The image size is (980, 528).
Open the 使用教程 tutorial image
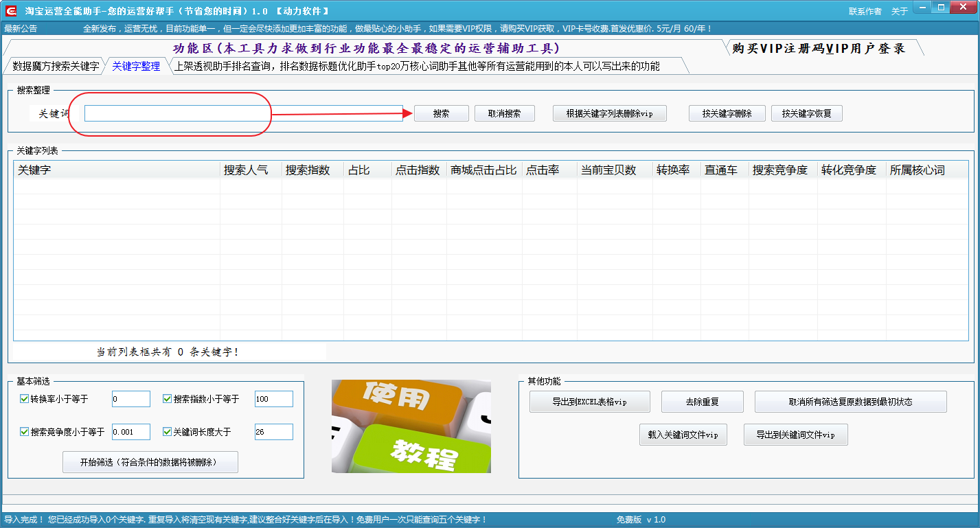(411, 426)
